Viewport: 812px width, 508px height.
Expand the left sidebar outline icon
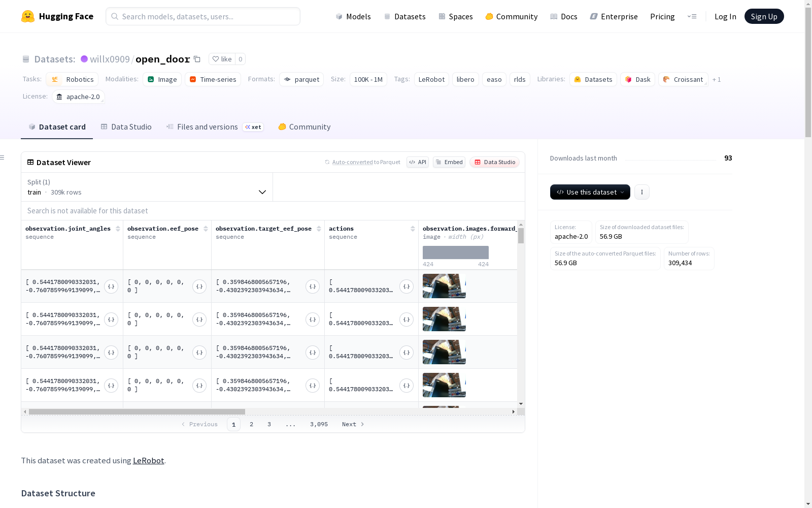[x=3, y=157]
